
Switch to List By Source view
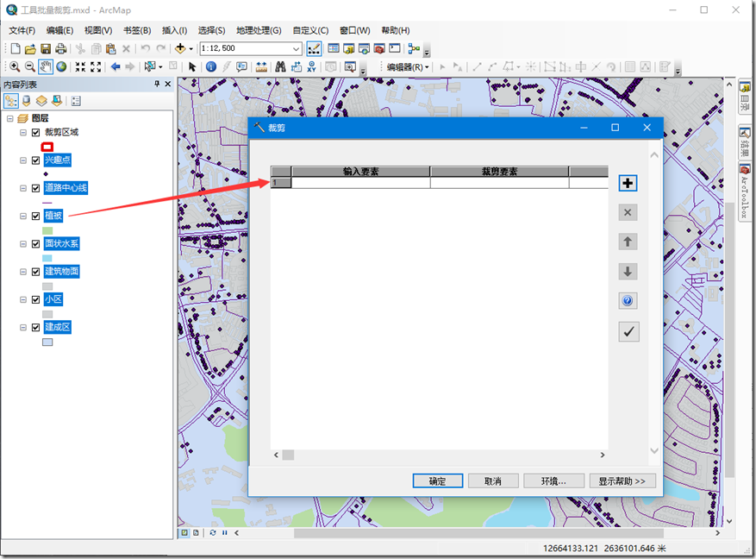click(x=26, y=101)
